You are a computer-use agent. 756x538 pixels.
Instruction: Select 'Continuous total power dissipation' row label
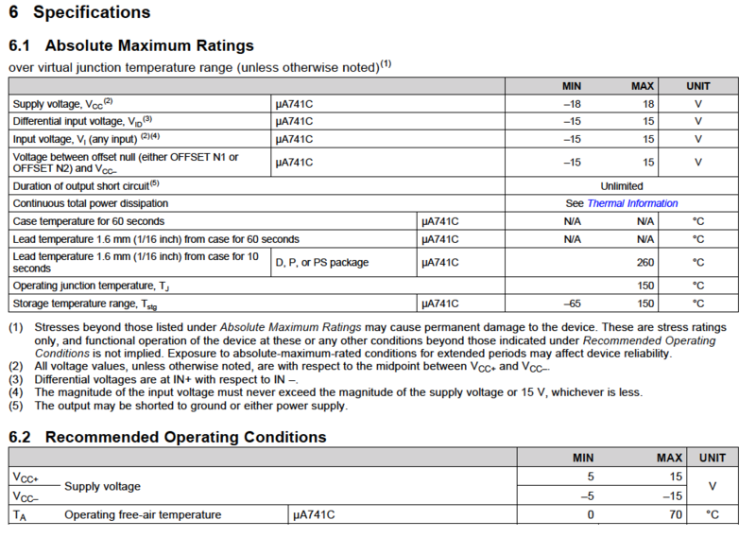coord(91,203)
